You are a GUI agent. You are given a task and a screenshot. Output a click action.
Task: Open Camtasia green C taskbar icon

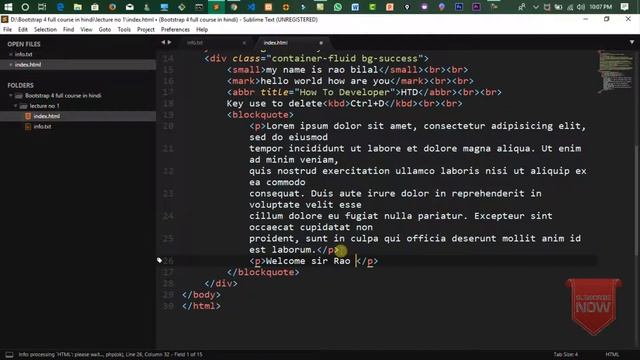tap(372, 7)
